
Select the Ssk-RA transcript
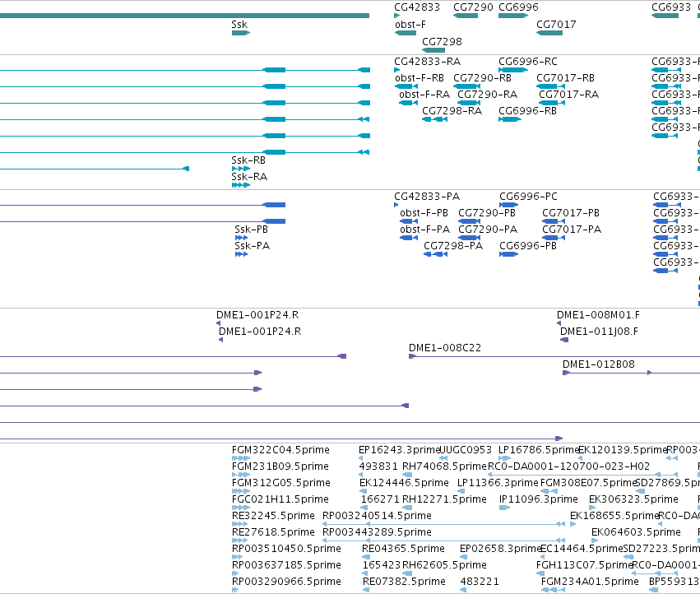click(x=241, y=185)
